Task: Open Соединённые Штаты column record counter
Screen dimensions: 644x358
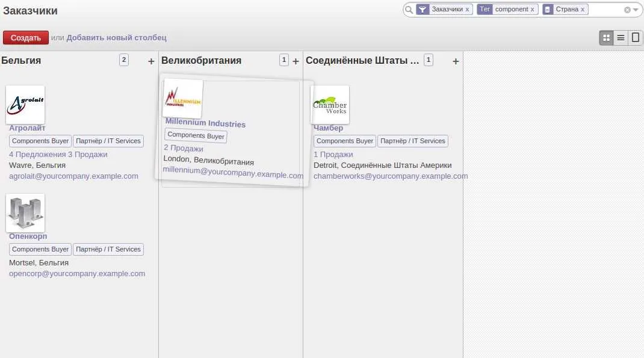Action: pos(429,60)
